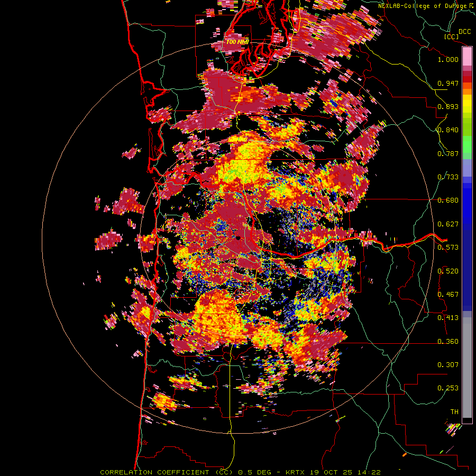The width and height of the screenshot is (476, 476).
Task: Select the 1.000 value on color scale
Action: (448, 59)
